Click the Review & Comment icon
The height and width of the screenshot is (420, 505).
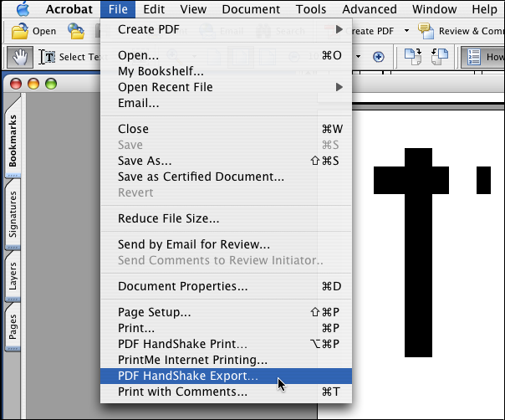pos(426,31)
